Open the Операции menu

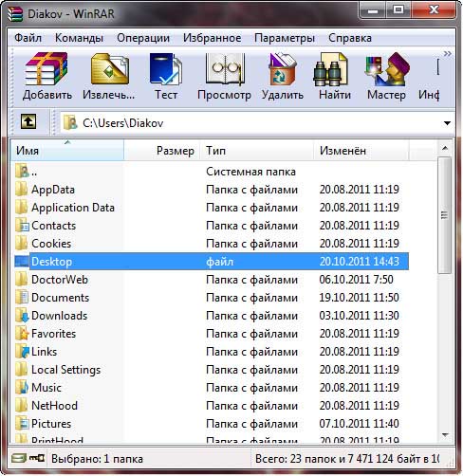(143, 38)
